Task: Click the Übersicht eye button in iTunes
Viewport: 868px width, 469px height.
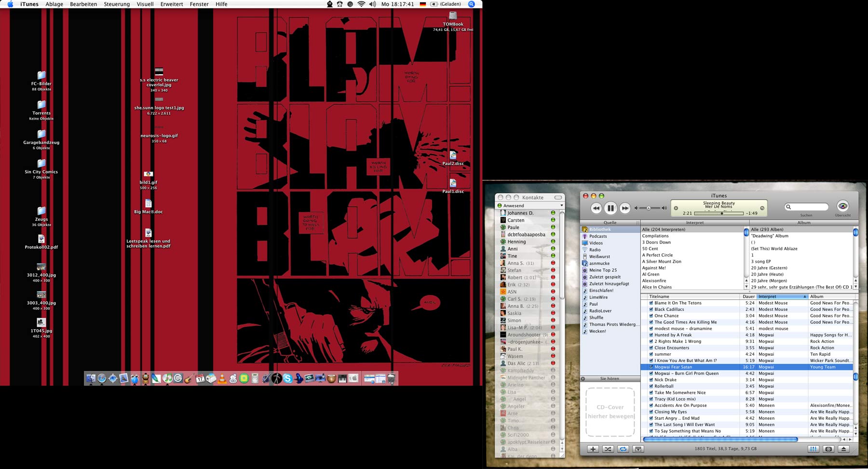Action: click(x=842, y=206)
